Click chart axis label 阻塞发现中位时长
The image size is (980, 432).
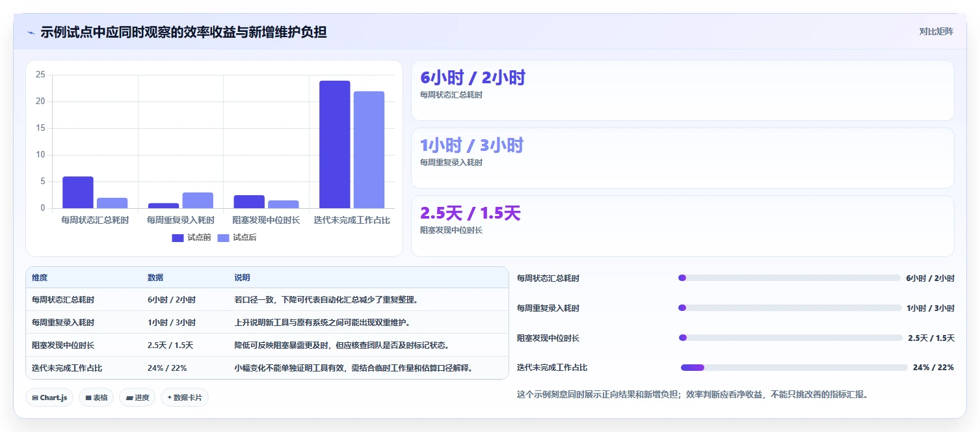click(x=266, y=221)
